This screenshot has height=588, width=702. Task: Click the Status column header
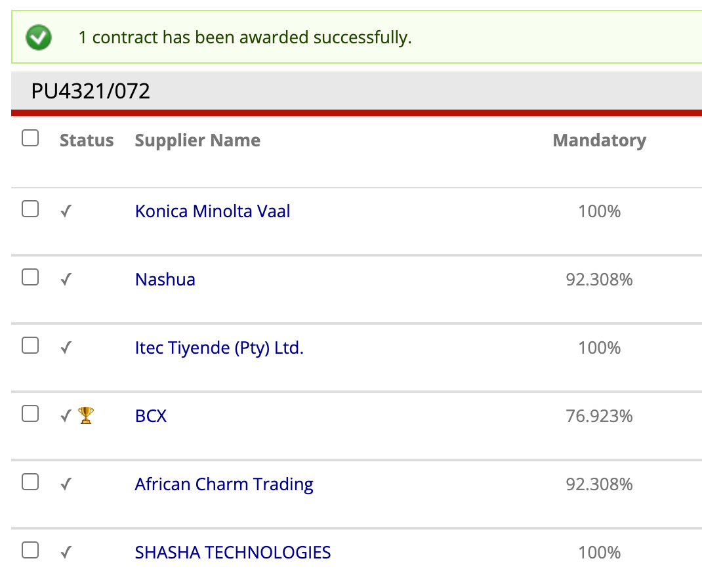(x=87, y=140)
